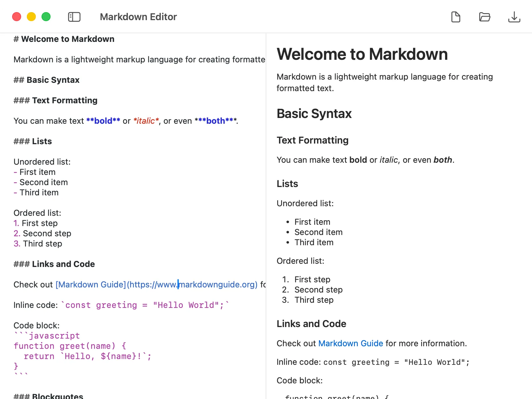The width and height of the screenshot is (532, 399).
Task: Export the document with the download icon
Action: coord(514,17)
